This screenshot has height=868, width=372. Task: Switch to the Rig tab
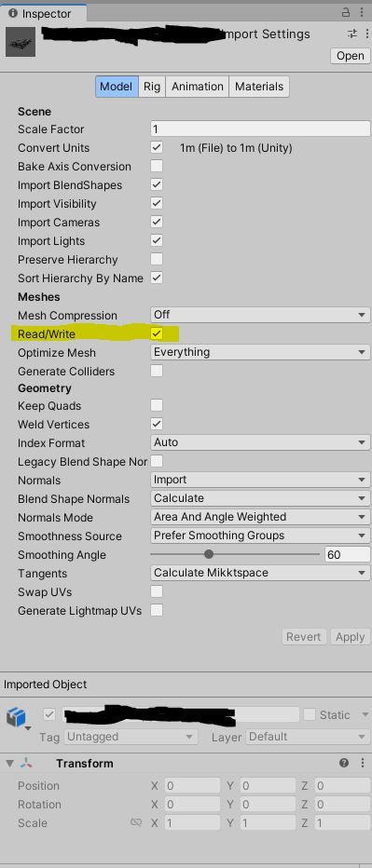(x=152, y=87)
